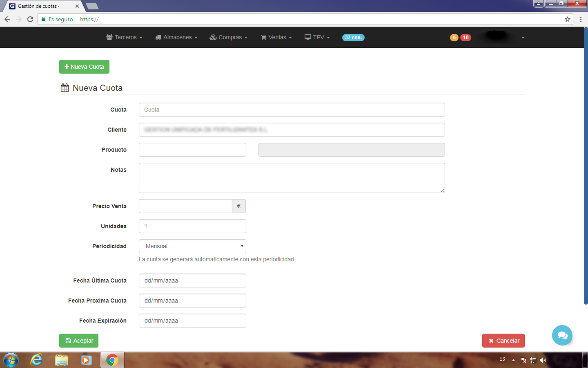
Task: Open the Ventas menu
Action: pyautogui.click(x=276, y=38)
